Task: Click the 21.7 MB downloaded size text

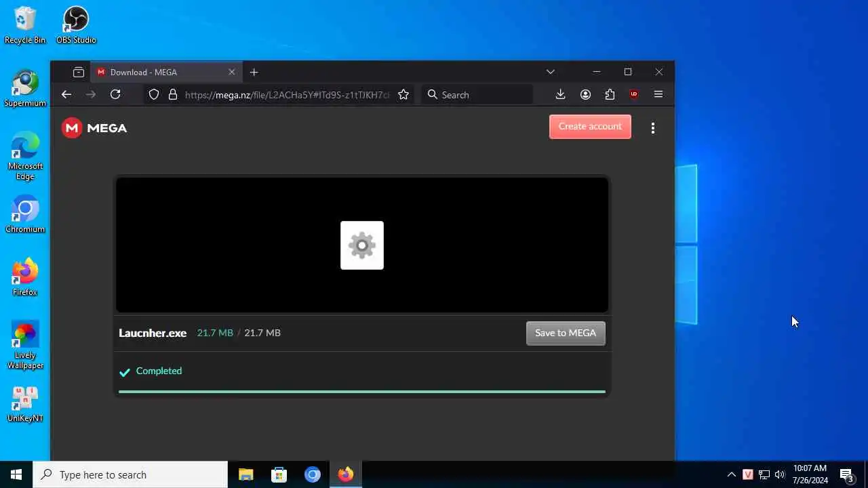Action: tap(215, 333)
